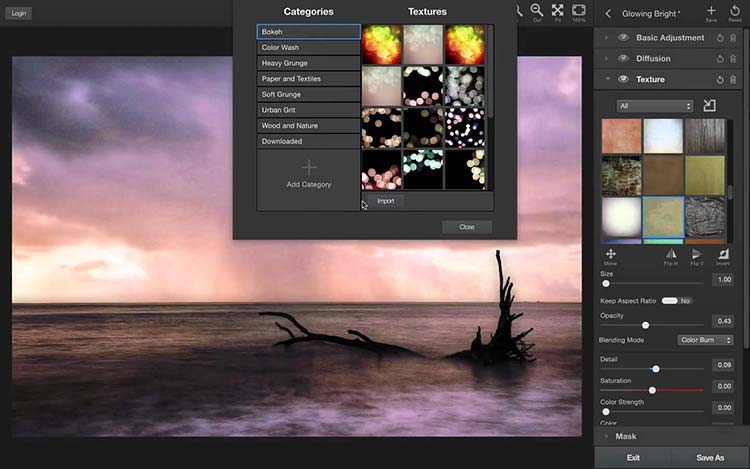Click the Invert texture icon
Screen dimensions: 750x469
(723, 254)
